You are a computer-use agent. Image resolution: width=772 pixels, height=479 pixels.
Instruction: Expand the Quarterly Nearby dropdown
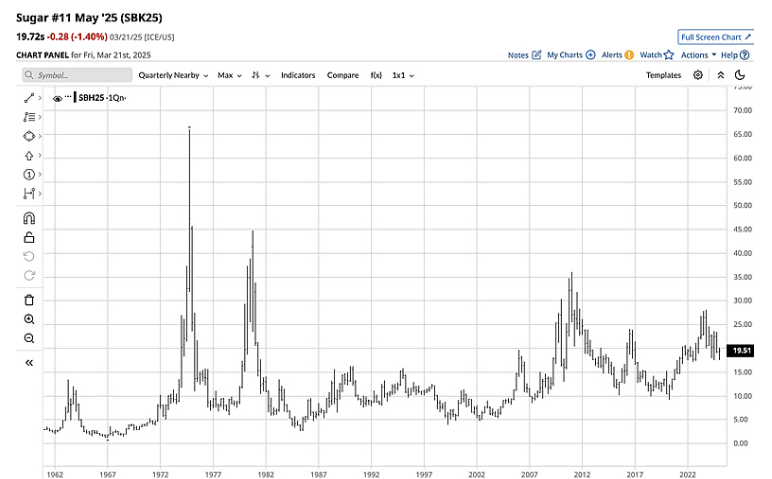click(173, 75)
